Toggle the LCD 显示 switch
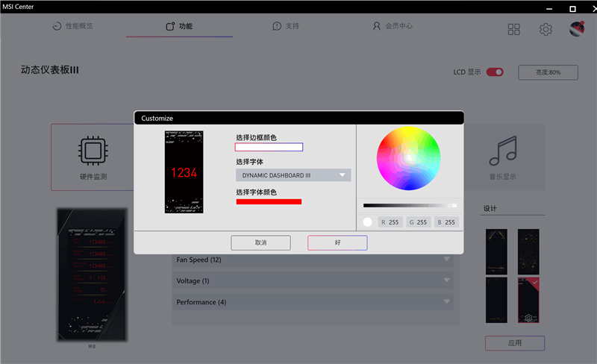 [495, 72]
